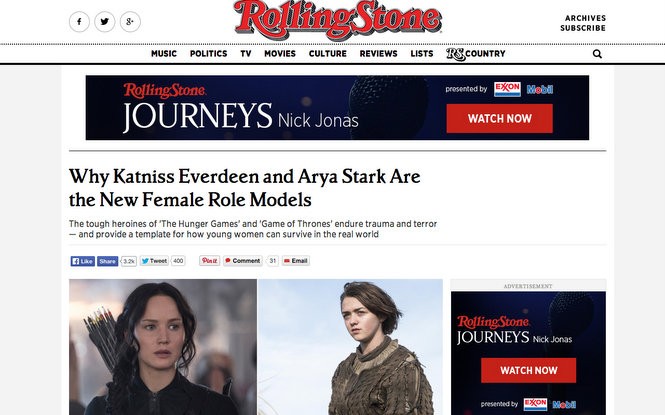Image resolution: width=665 pixels, height=415 pixels.
Task: Go to the Reviews section
Action: (x=378, y=54)
